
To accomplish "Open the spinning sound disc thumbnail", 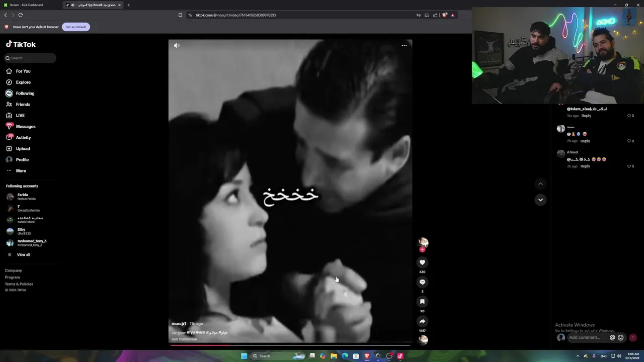I will 423,339.
